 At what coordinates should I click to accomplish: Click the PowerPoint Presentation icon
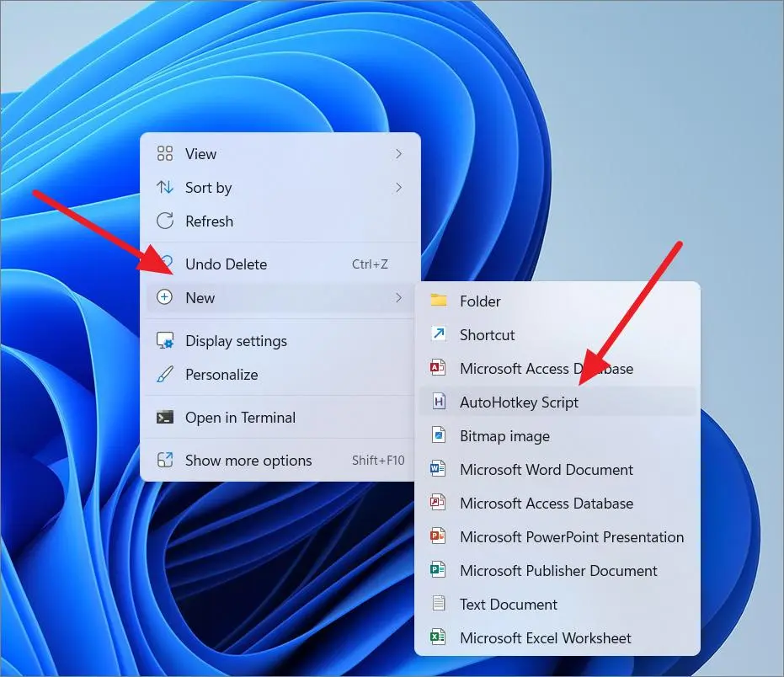438,536
